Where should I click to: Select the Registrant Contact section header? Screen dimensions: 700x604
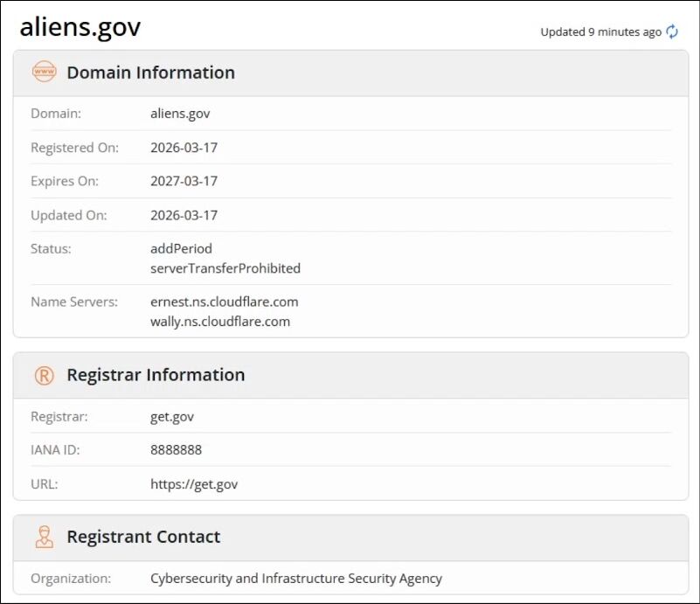coord(143,537)
